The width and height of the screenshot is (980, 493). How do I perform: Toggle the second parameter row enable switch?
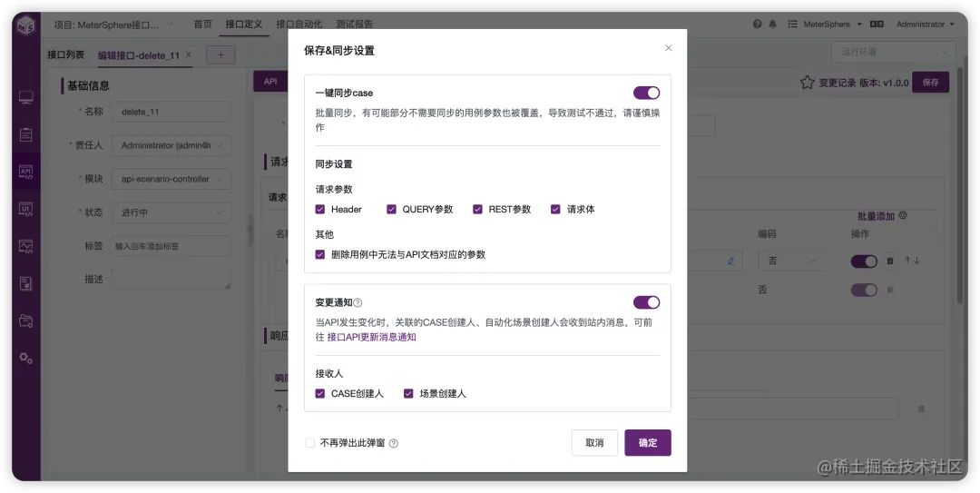(x=864, y=291)
